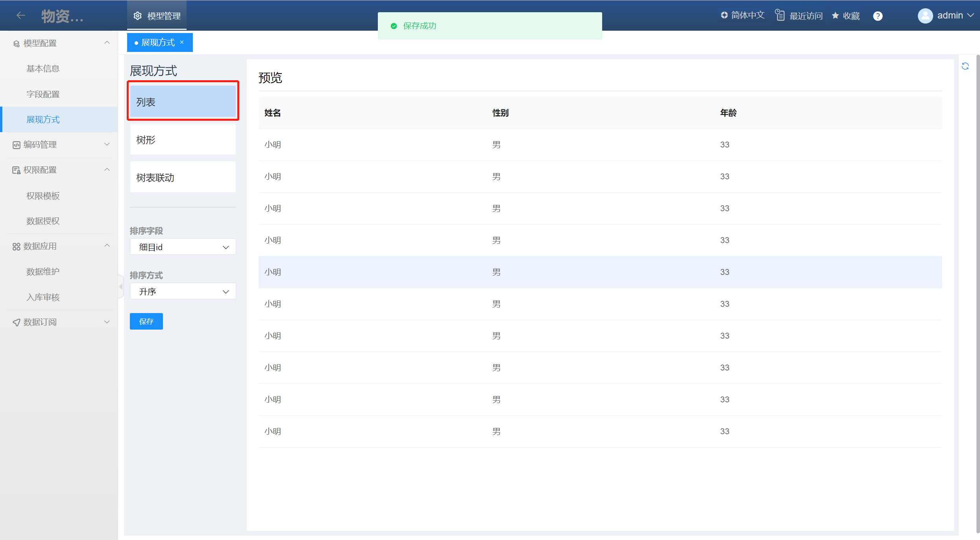Click the 收藏 link
This screenshot has width=980, height=540.
tap(851, 16)
